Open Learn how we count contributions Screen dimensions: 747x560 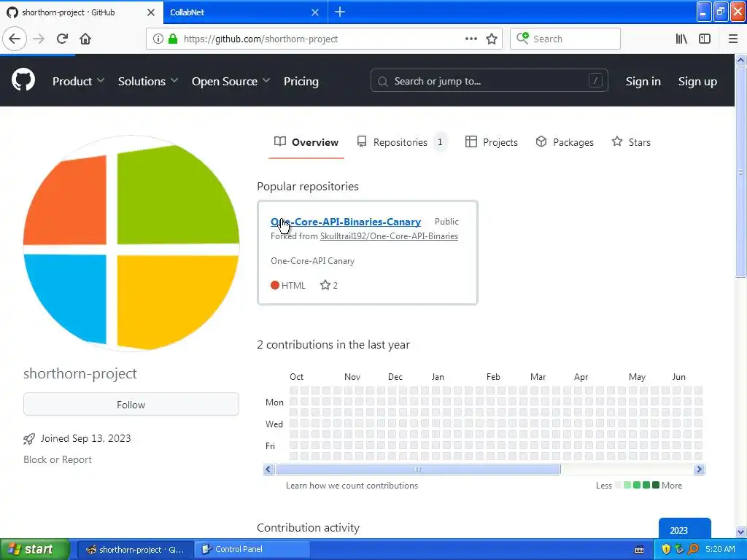click(x=352, y=485)
